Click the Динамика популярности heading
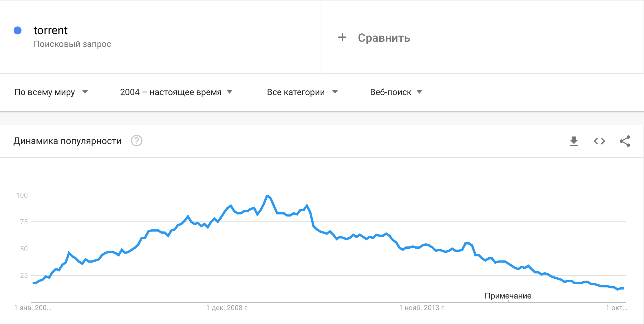This screenshot has width=644, height=324. coord(67,141)
